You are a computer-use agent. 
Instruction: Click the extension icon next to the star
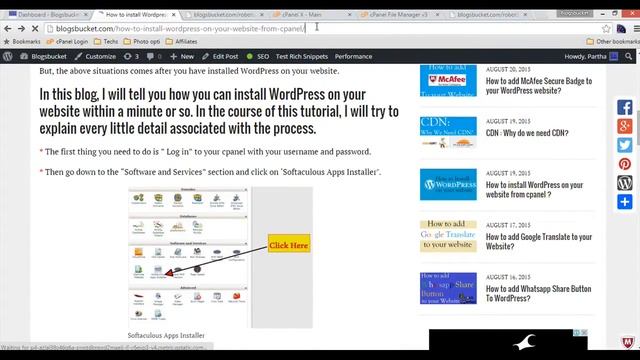(621, 29)
